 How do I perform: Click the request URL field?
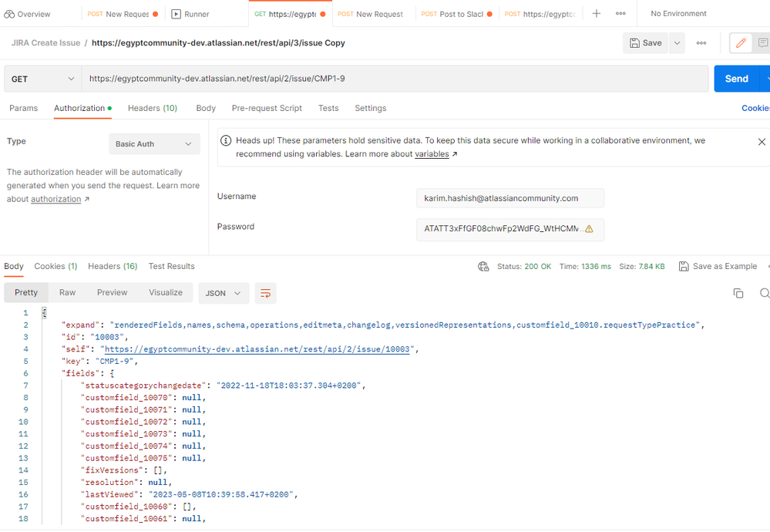395,79
